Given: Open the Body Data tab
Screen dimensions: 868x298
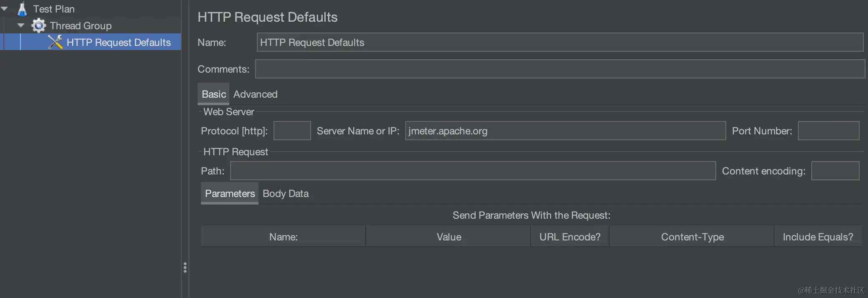Looking at the screenshot, I should pyautogui.click(x=286, y=193).
